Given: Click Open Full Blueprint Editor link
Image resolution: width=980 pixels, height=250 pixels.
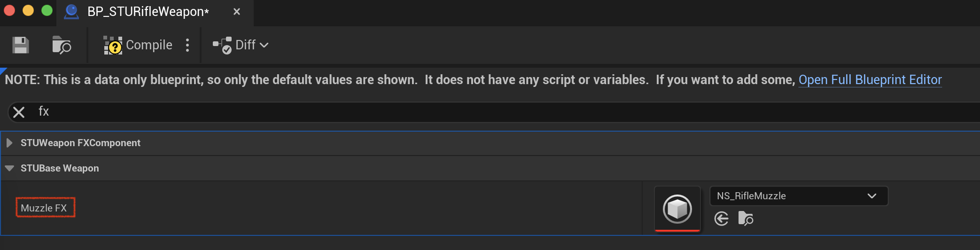Looking at the screenshot, I should pos(870,80).
